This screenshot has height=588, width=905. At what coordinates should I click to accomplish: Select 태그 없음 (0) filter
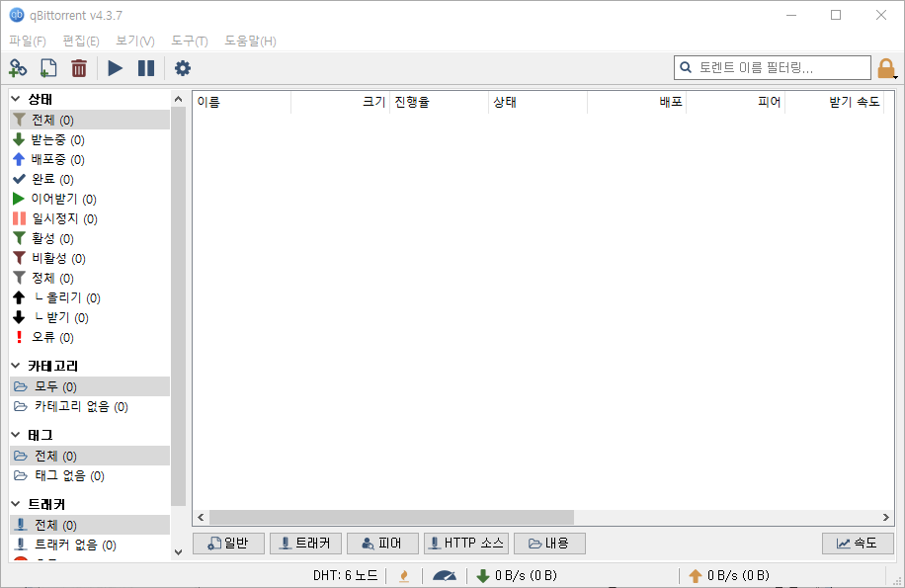click(90, 475)
